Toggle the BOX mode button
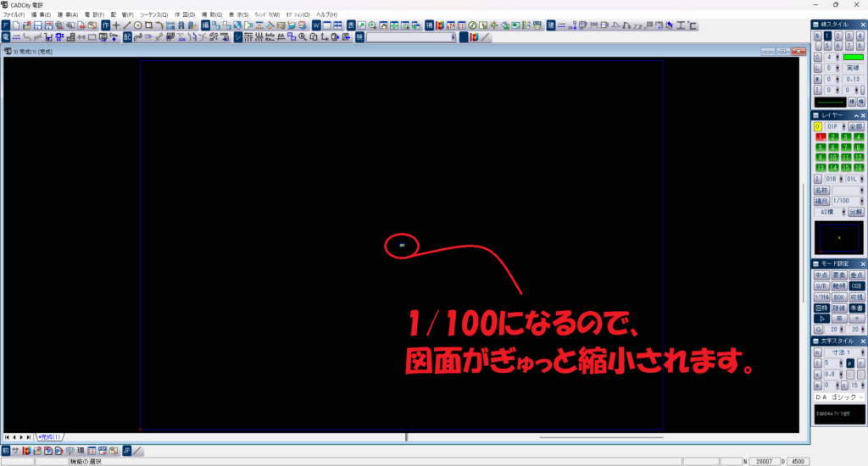The image size is (868, 466). point(838,297)
